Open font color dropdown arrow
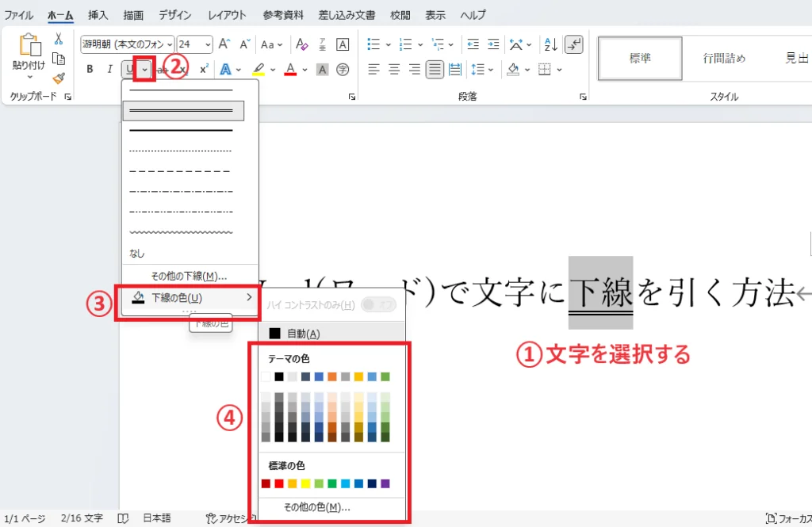 pyautogui.click(x=304, y=70)
